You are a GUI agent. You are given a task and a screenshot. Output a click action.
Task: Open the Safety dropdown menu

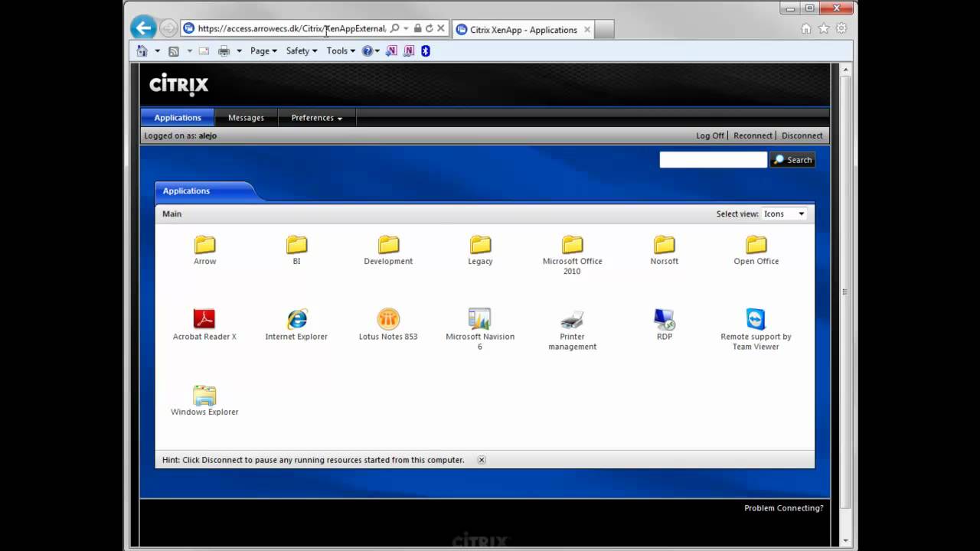tap(302, 51)
